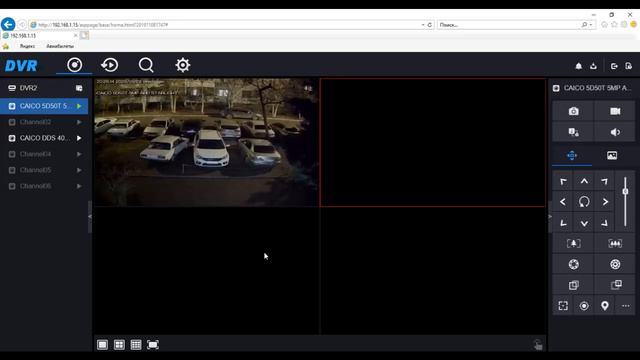Click the area focus frame icon
Viewport: 640px width, 360px height.
tap(563, 306)
